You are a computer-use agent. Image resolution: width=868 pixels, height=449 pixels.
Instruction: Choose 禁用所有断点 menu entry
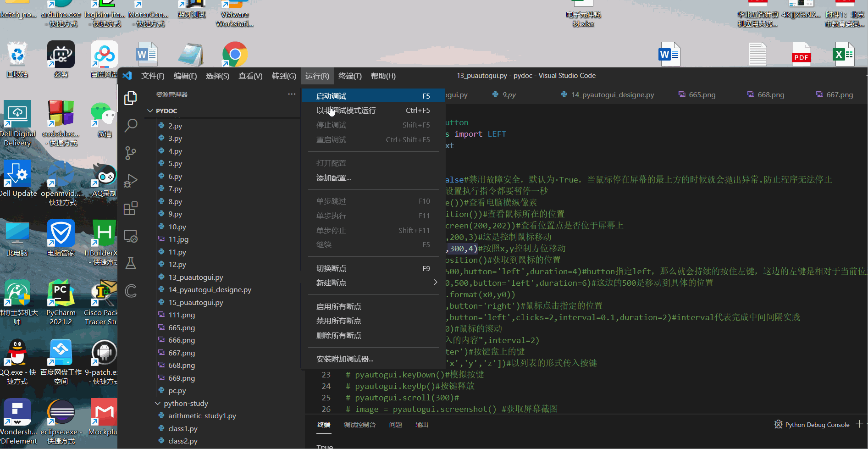point(373,321)
